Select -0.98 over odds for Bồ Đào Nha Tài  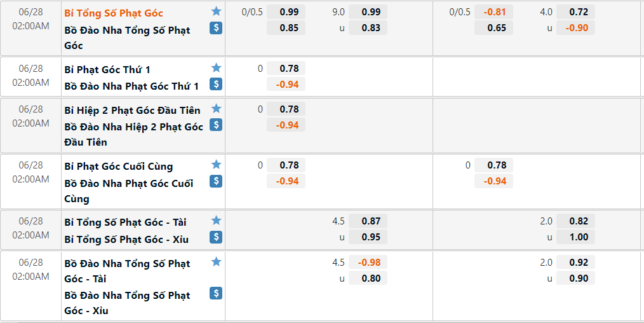pyautogui.click(x=368, y=262)
